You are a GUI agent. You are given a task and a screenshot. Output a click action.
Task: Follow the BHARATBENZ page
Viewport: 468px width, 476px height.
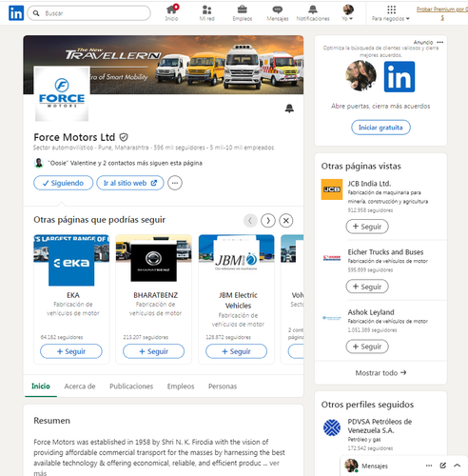point(153,351)
